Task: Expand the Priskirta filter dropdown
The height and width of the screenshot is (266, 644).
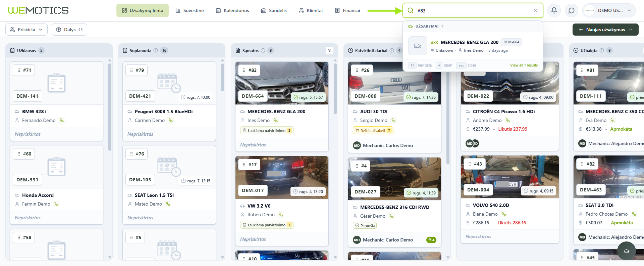Action: tap(26, 30)
